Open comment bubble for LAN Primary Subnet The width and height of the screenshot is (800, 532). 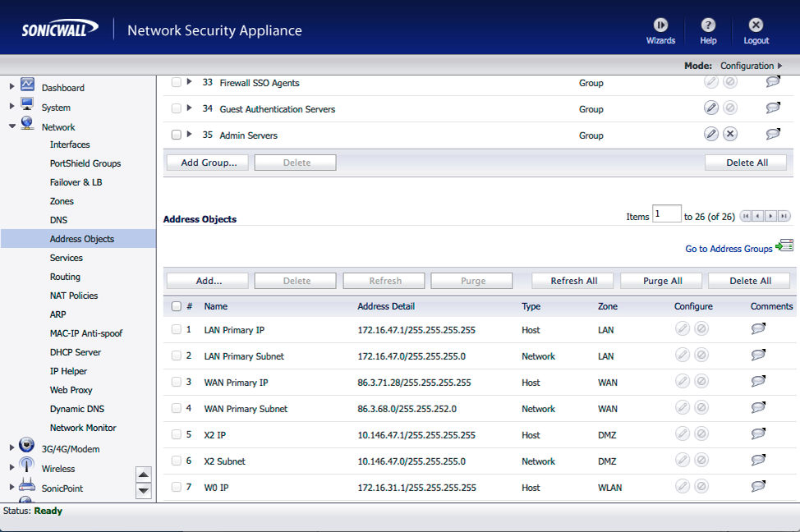pos(758,355)
